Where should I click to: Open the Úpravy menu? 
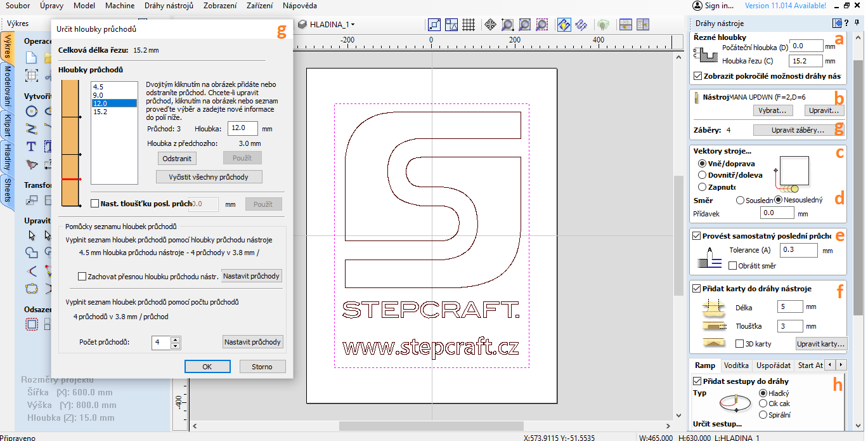coord(51,6)
